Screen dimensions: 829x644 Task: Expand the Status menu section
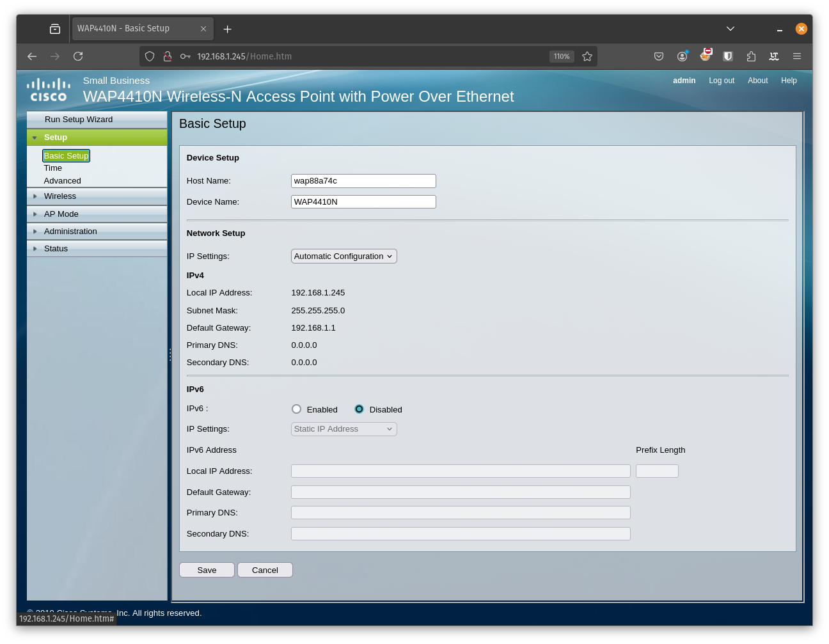tap(56, 249)
